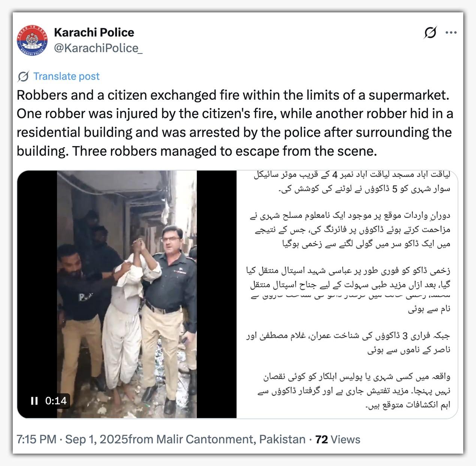Open the Urdu press statement image
This screenshot has width=476, height=466.
pyautogui.click(x=347, y=294)
